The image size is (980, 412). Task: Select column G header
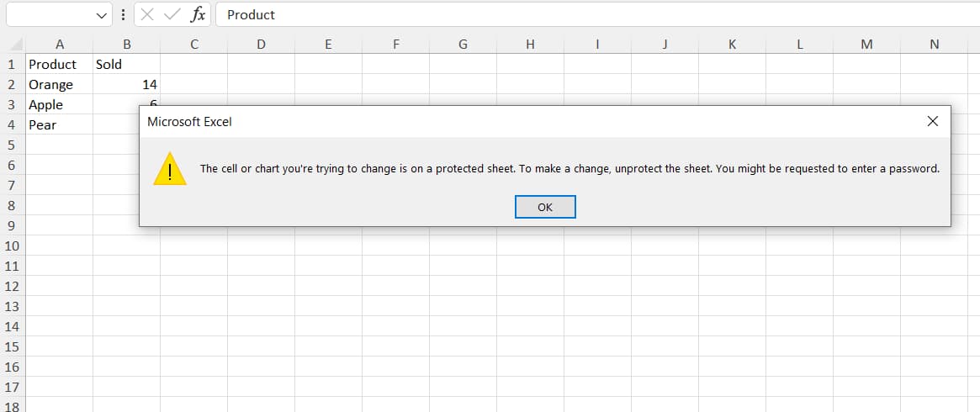[464, 45]
